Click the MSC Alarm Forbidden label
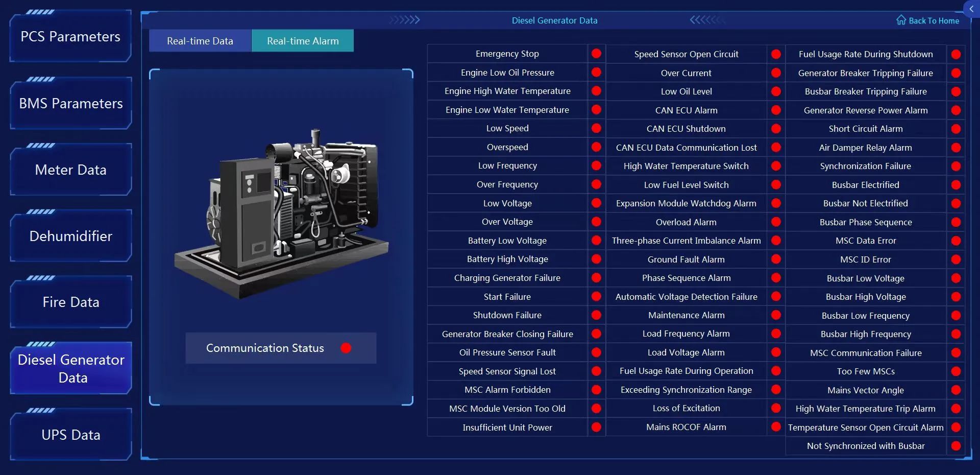980x475 pixels. (507, 390)
